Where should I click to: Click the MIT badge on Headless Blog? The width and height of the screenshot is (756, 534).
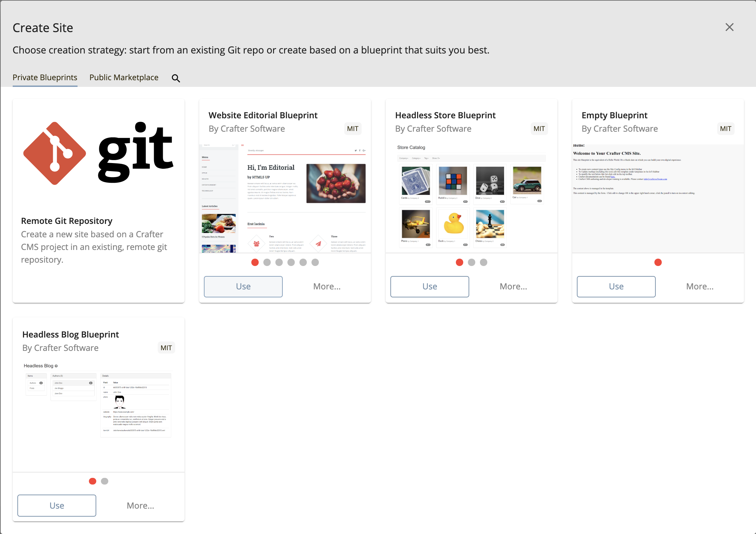coord(166,348)
